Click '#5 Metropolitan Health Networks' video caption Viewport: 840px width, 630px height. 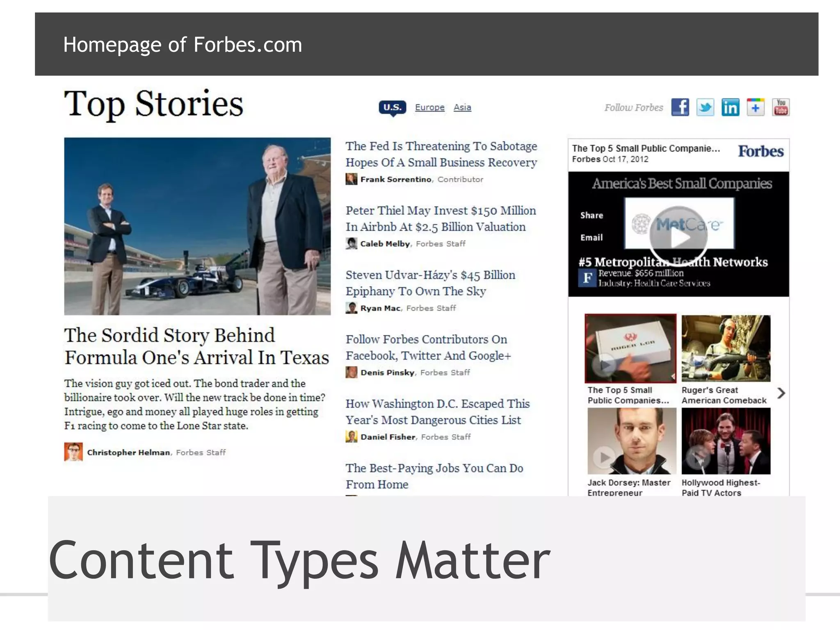click(x=673, y=262)
